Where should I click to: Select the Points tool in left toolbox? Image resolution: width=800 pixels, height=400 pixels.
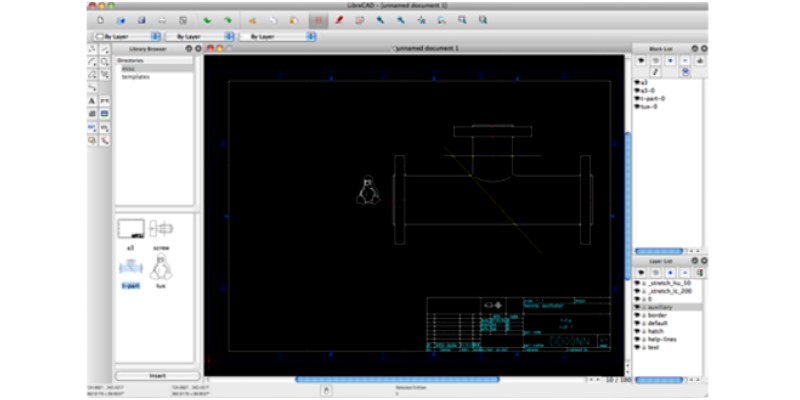coord(92,49)
